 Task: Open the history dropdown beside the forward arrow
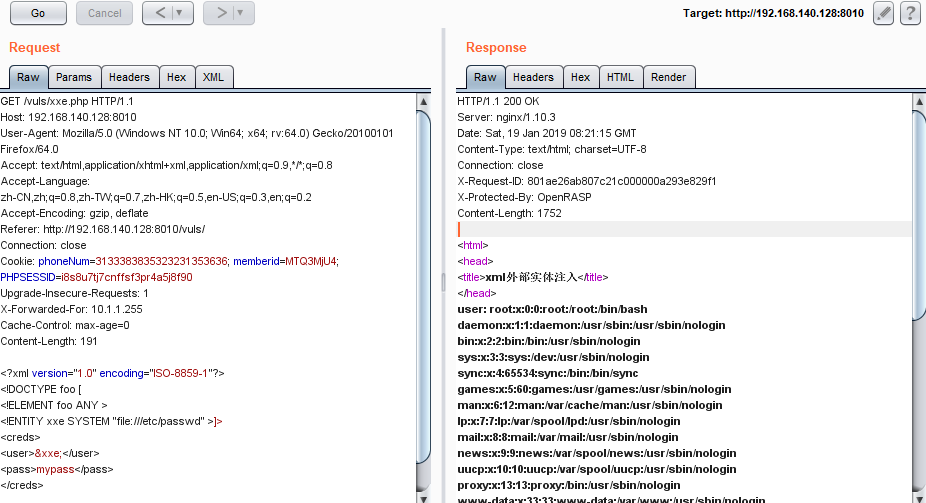pyautogui.click(x=241, y=13)
